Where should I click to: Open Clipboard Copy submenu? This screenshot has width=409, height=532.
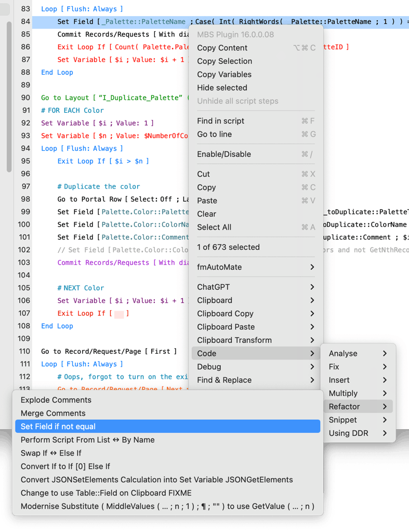[256, 313]
